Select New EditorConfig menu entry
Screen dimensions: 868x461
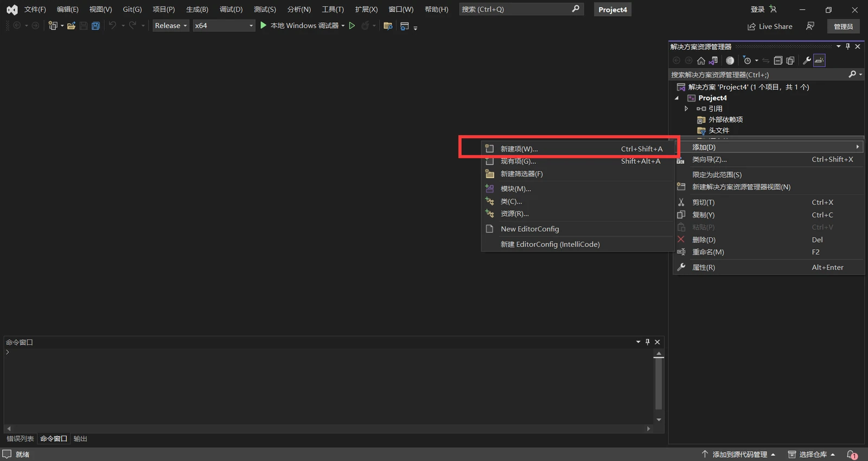(578, 229)
